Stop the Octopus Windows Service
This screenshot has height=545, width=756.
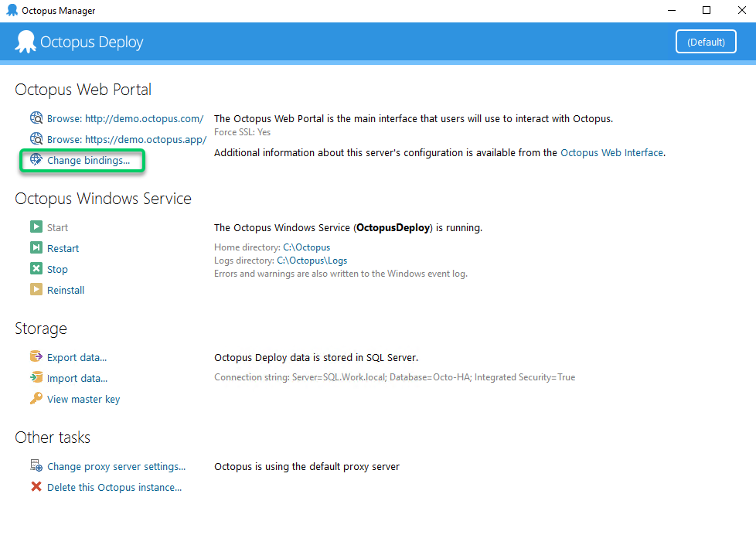pos(57,269)
